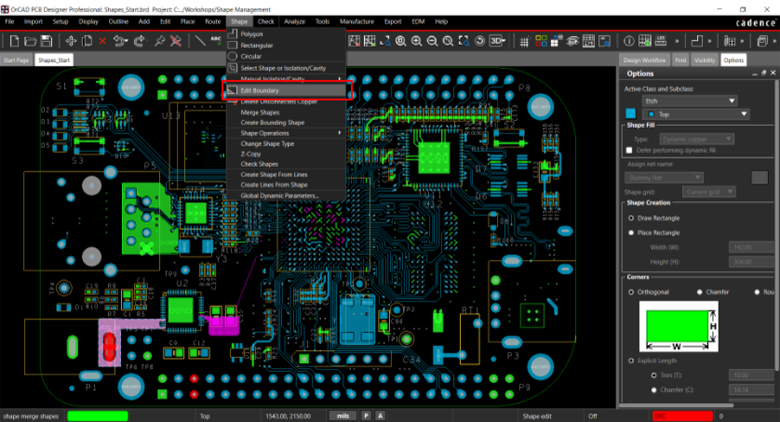Click the A button in status bar
Image resolution: width=780 pixels, height=422 pixels.
point(380,416)
